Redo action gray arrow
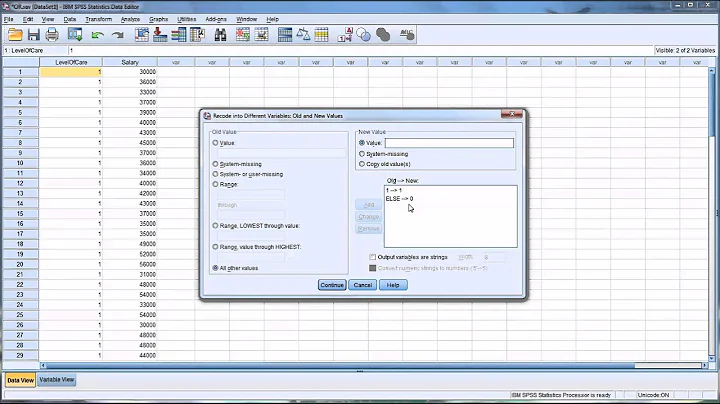 pyautogui.click(x=118, y=35)
